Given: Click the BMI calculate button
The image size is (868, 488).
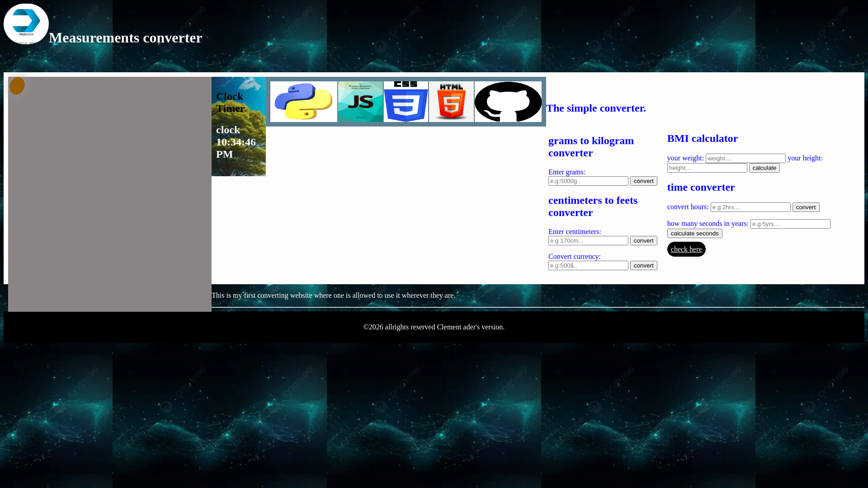Looking at the screenshot, I should pos(764,168).
